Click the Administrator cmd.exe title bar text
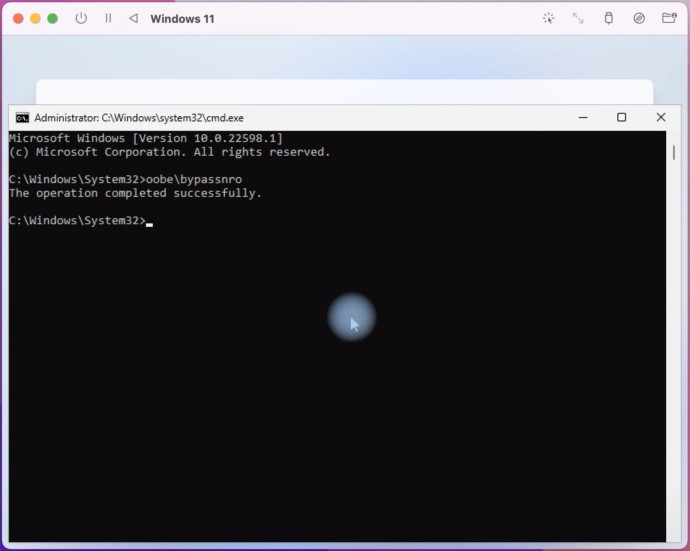Screen dimensions: 690x551 click(139, 118)
